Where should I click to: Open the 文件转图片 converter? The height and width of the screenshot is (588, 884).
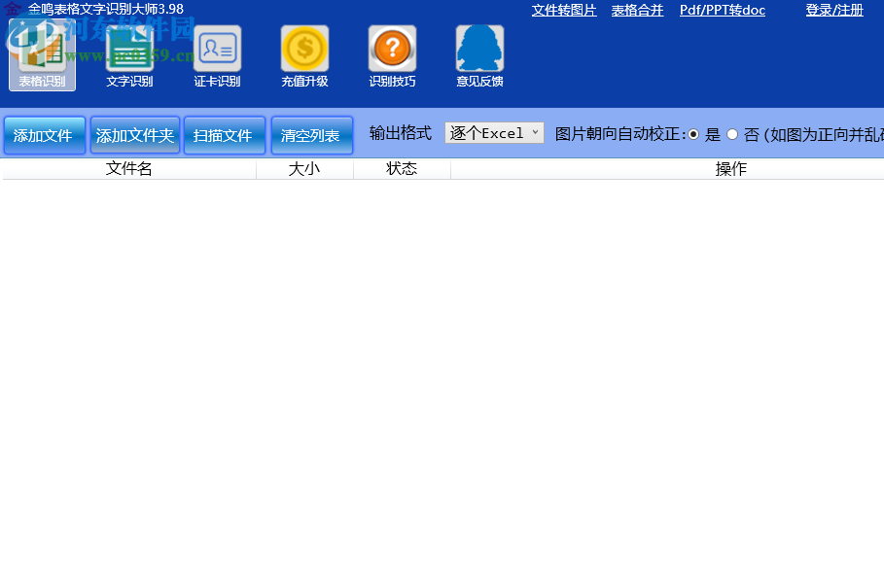564,10
